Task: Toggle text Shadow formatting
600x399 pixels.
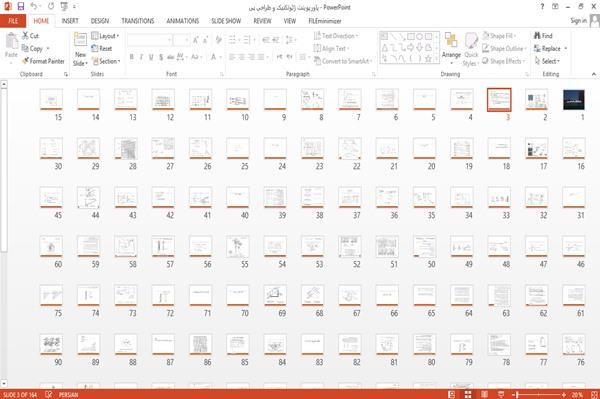Action: 161,57
